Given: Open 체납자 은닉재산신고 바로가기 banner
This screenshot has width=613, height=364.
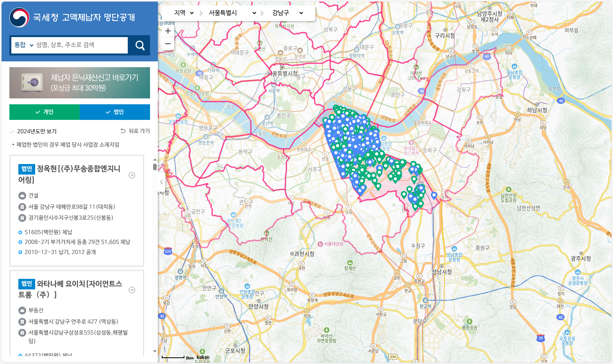Looking at the screenshot, I should (x=80, y=83).
